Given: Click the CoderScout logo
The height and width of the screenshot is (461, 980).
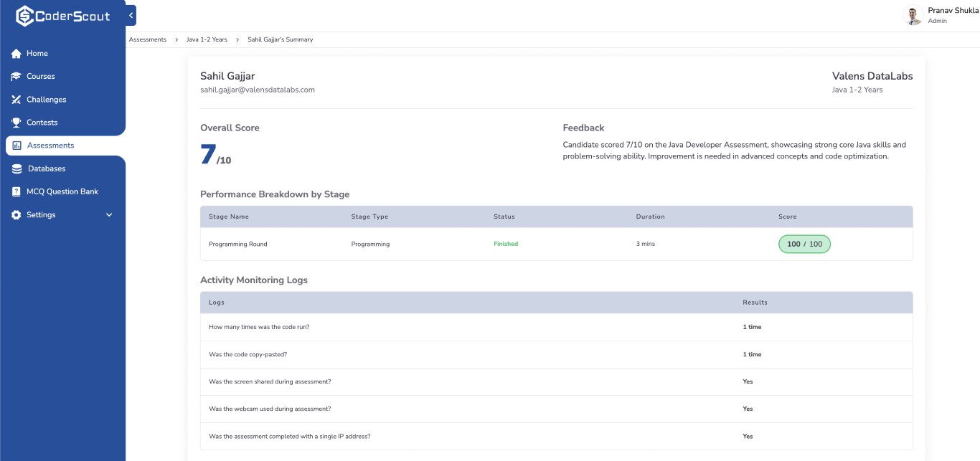Looking at the screenshot, I should (x=63, y=16).
